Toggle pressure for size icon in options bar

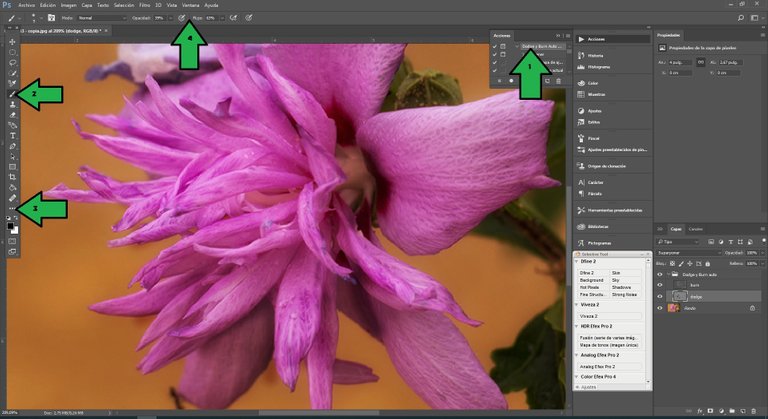[x=249, y=18]
